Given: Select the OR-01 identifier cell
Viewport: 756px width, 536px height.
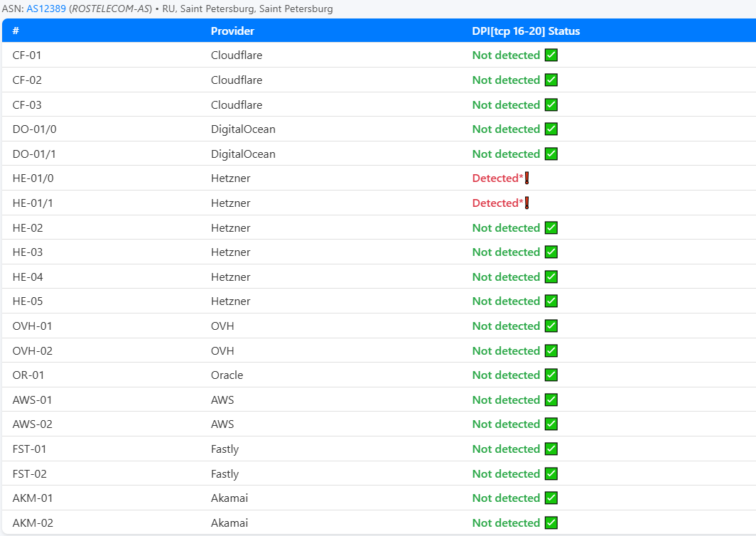Looking at the screenshot, I should [28, 375].
